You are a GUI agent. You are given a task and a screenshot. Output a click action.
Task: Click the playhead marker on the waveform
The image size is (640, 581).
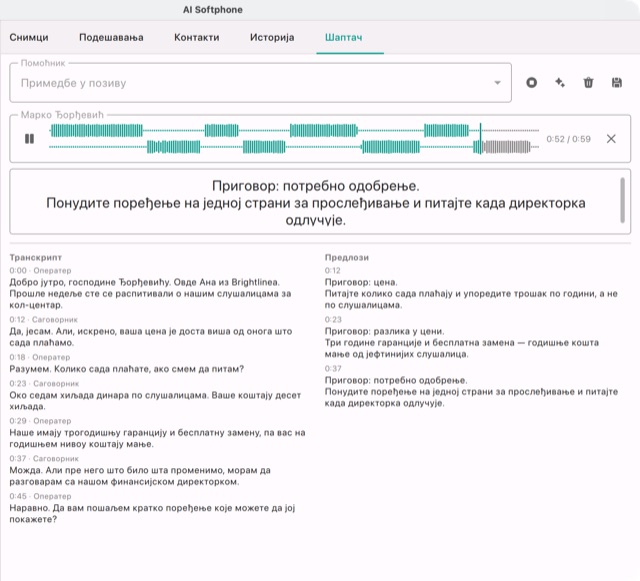point(480,138)
